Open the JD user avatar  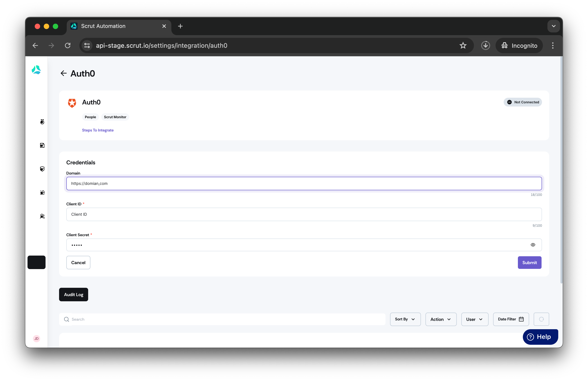click(36, 339)
